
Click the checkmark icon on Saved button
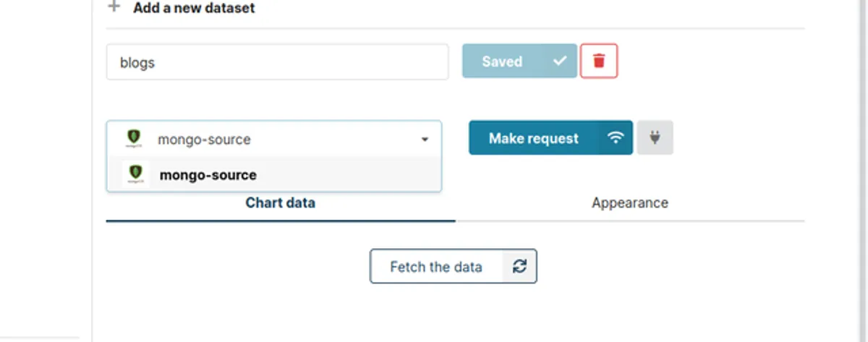click(x=560, y=61)
